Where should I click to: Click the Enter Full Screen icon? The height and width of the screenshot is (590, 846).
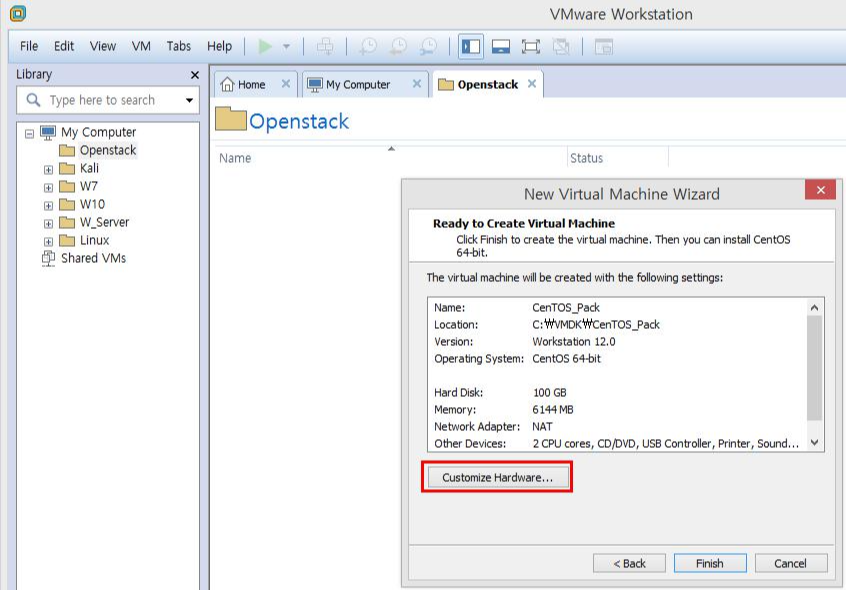click(x=531, y=46)
